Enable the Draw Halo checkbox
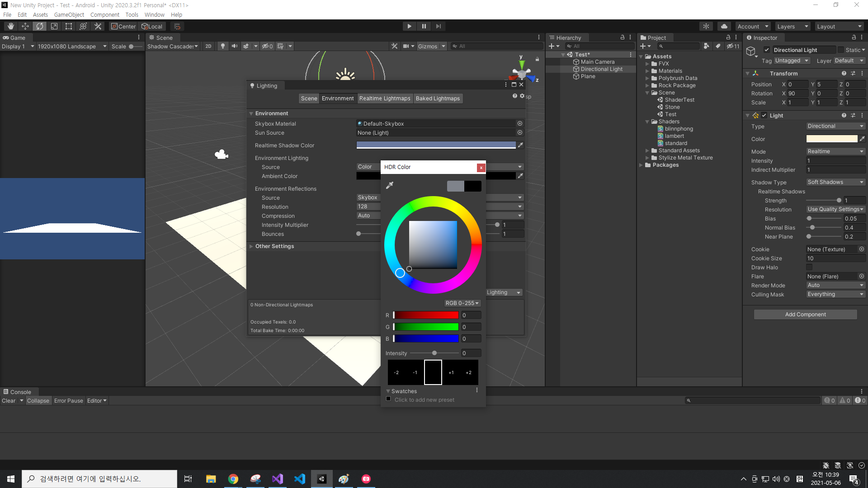 click(x=809, y=267)
